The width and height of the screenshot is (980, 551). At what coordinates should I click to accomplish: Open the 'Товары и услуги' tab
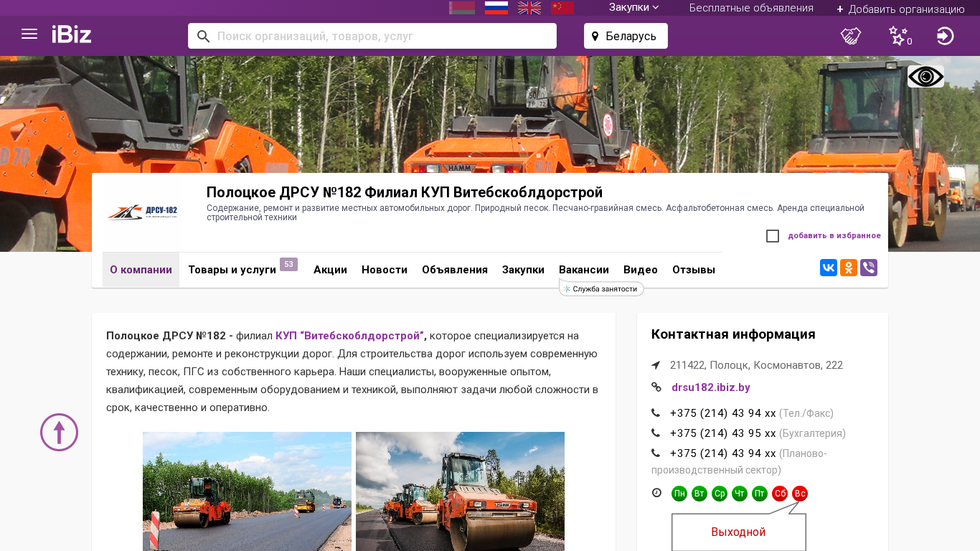(x=232, y=270)
